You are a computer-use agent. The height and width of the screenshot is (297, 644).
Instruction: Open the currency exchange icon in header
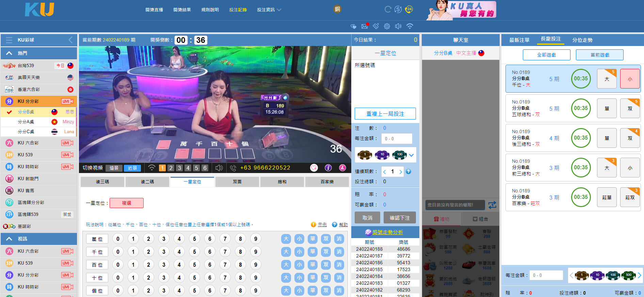[x=398, y=10]
